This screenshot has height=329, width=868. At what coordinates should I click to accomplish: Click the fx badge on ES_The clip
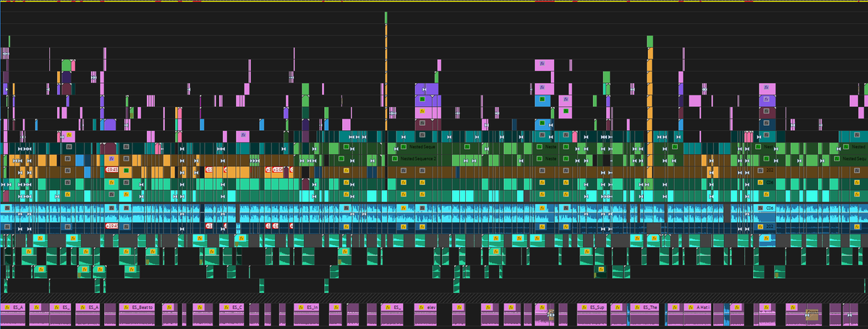click(637, 307)
